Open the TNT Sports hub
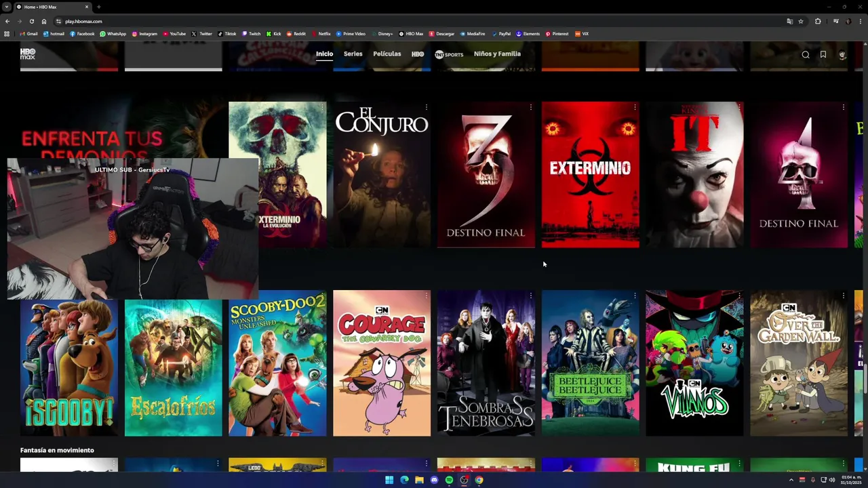868x488 pixels. tap(449, 54)
